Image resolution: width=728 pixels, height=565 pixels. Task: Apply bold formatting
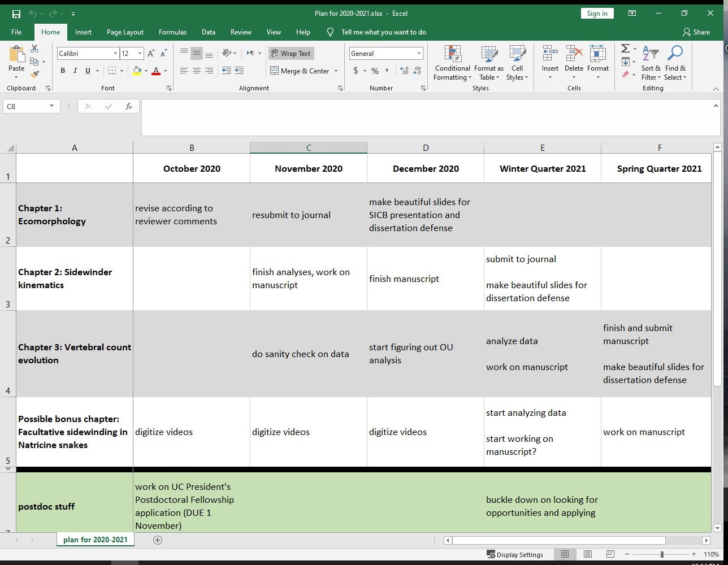click(63, 70)
